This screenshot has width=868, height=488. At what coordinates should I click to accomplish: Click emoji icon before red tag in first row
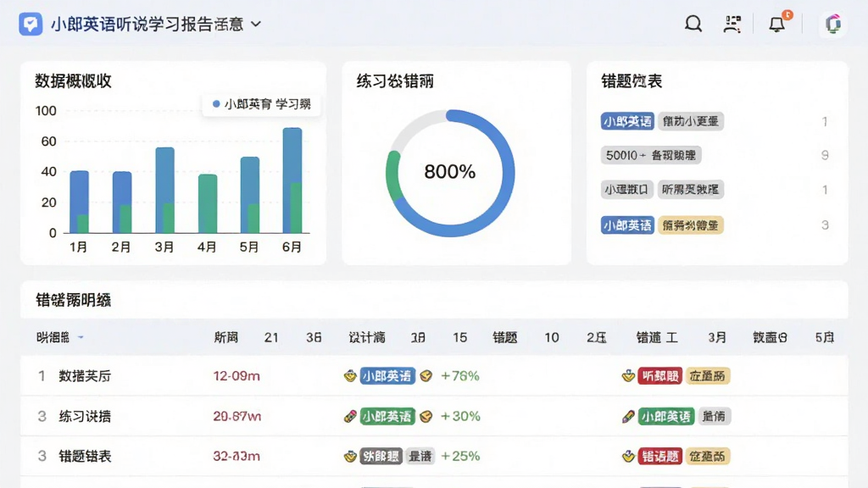[628, 376]
